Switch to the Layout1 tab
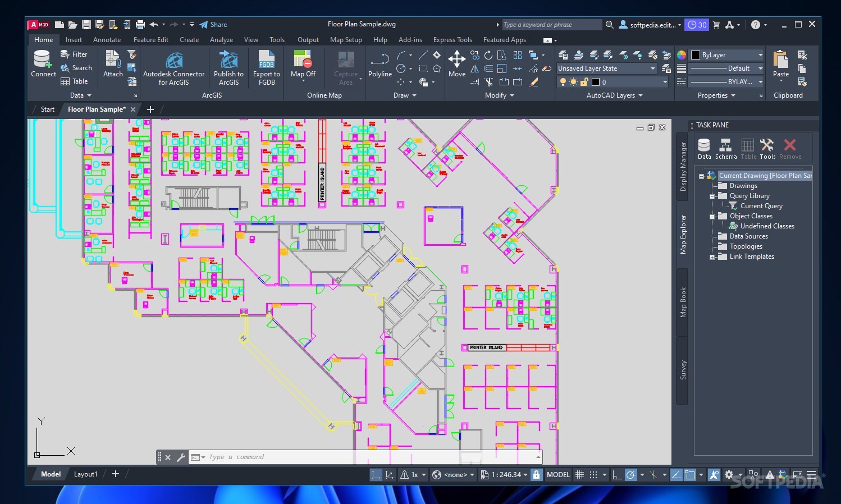The image size is (841, 504). pos(85,474)
